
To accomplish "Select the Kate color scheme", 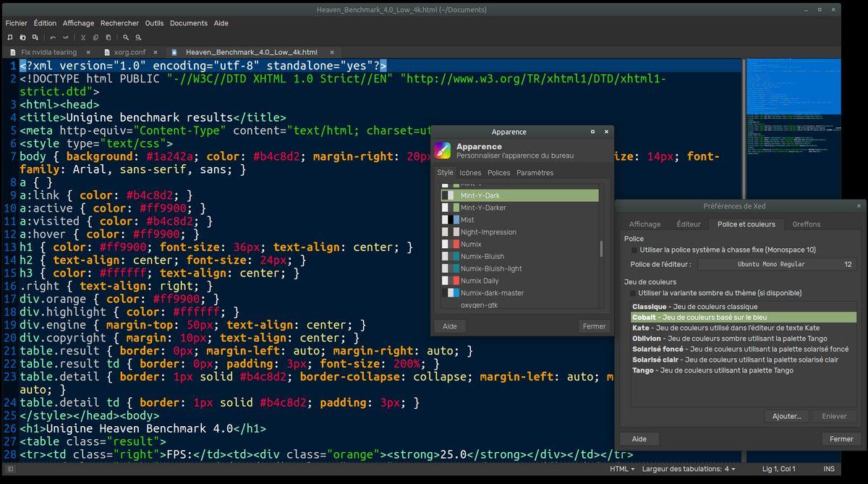I will click(x=744, y=328).
